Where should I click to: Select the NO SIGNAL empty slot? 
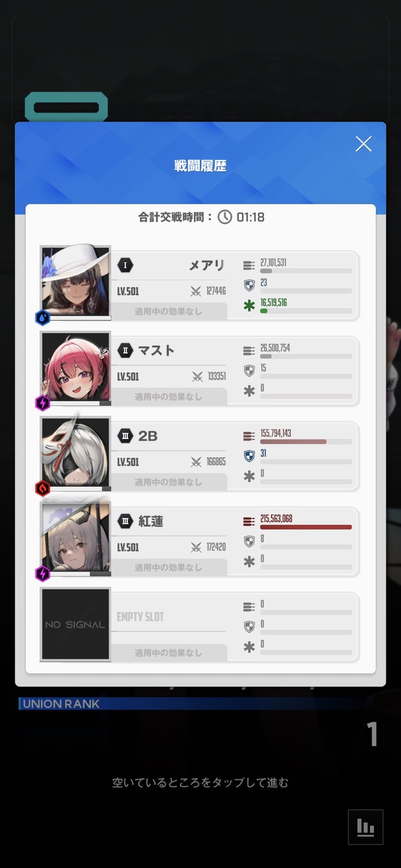tap(76, 624)
